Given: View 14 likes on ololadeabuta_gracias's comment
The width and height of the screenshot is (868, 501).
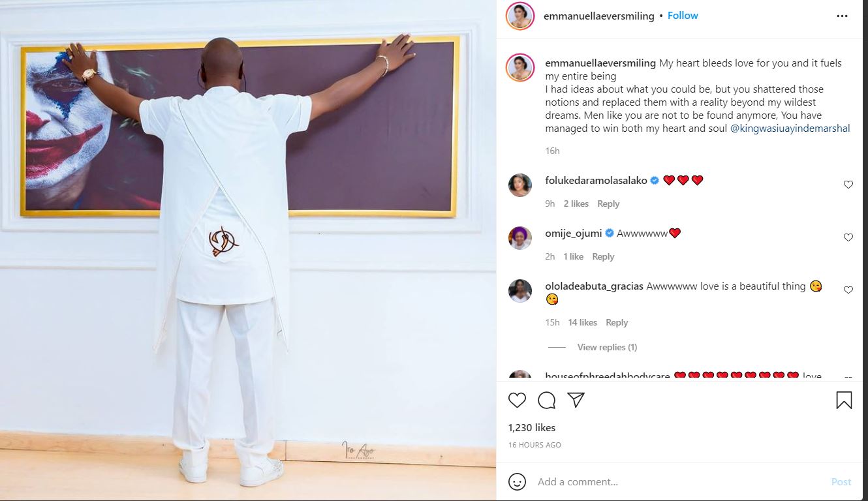Looking at the screenshot, I should pyautogui.click(x=583, y=322).
